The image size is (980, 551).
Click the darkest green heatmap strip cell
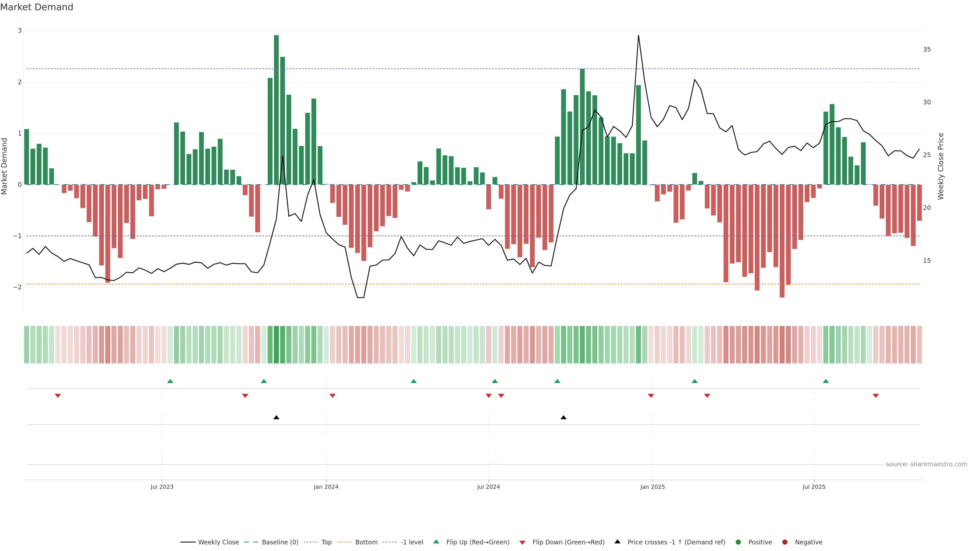(x=276, y=345)
